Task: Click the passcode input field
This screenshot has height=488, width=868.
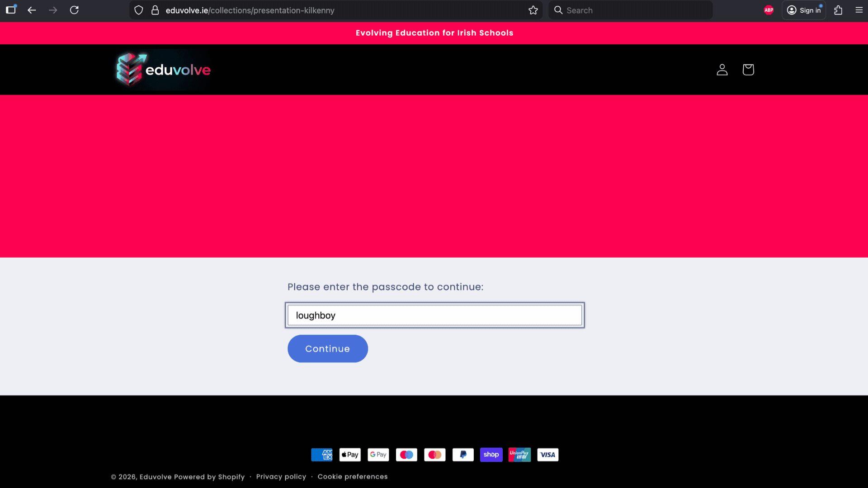Action: (x=434, y=315)
